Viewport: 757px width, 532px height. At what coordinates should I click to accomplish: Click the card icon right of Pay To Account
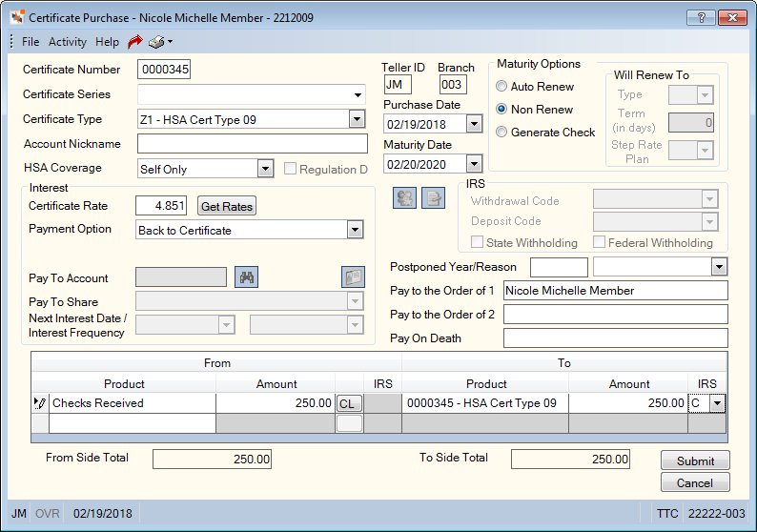tap(353, 277)
